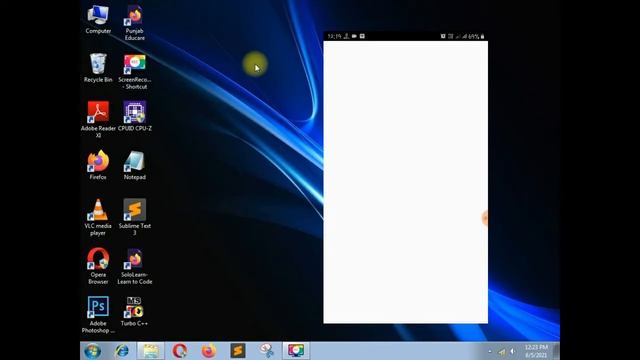Open the volume speaker tray icon
Viewport: 640px width, 360px height.
[x=513, y=351]
